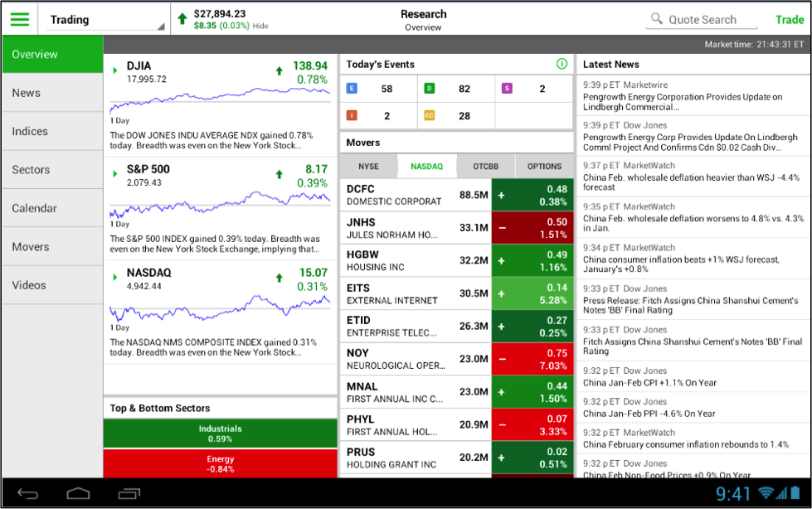Screen dimensions: 812x509
Task: Hide the account balance display
Action: pyautogui.click(x=260, y=26)
